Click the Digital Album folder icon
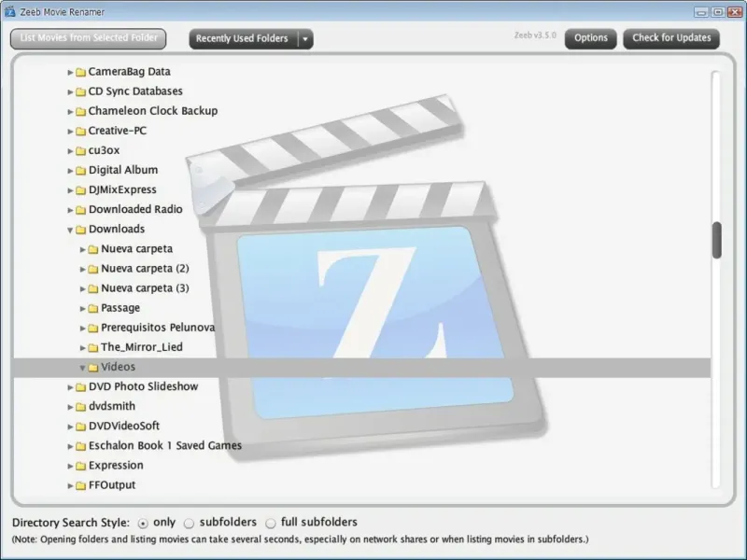This screenshot has width=747, height=560. [80, 171]
